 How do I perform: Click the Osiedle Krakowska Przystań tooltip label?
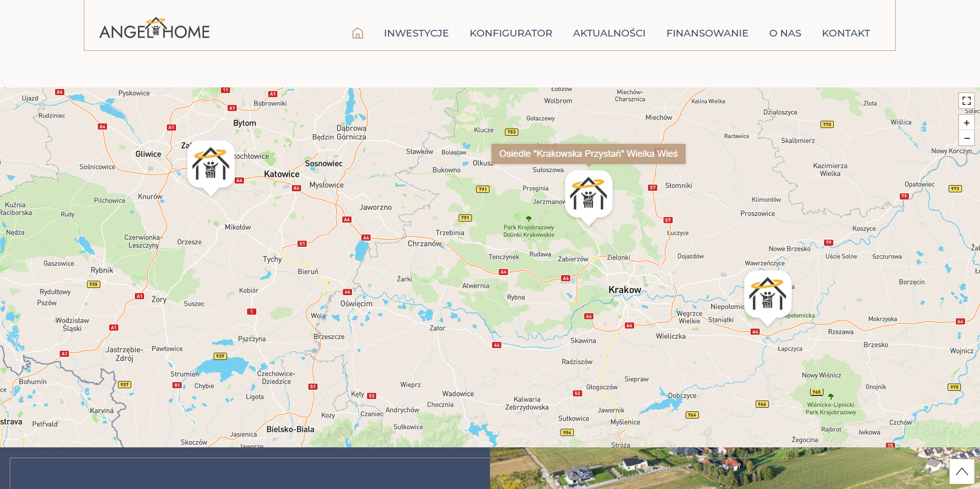tap(588, 154)
